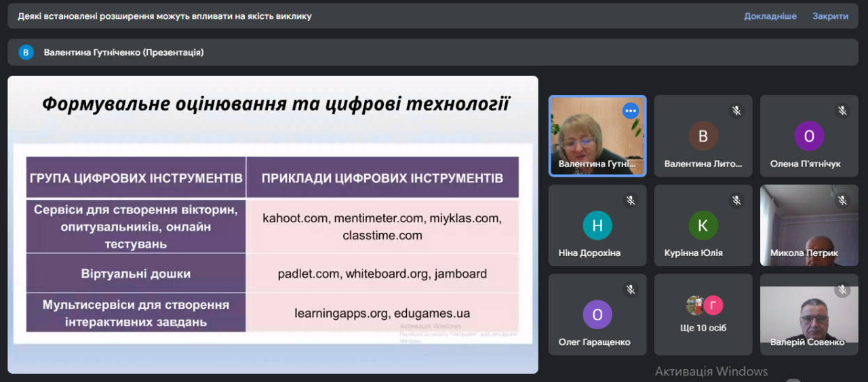868x382 pixels.
Task: Click the blue В avatar in the presenter bar
Action: coord(26,52)
